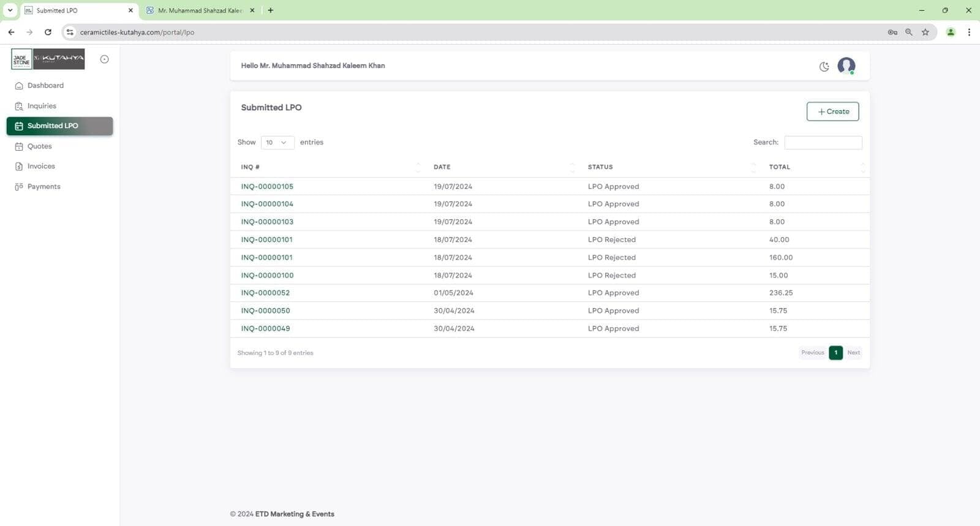Open inquiry INQ-00000103
Screen dimensions: 980x526
pyautogui.click(x=267, y=222)
